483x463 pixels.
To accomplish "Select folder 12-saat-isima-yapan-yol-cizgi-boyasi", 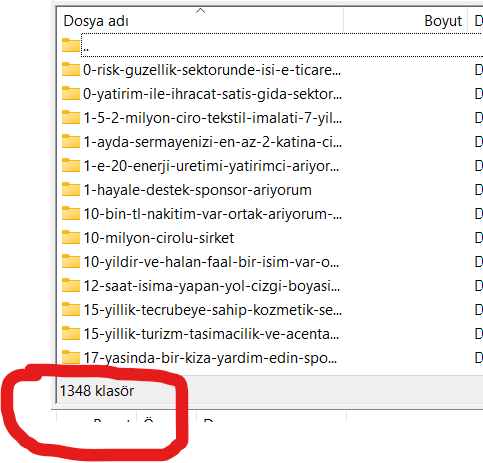I will (212, 286).
